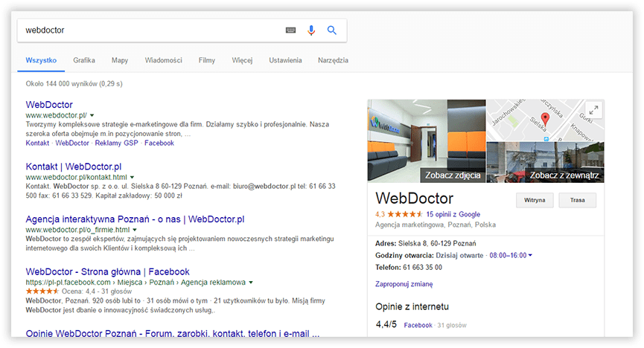Image resolution: width=644 pixels, height=348 pixels.
Task: Open Opinie WebDoctor Poznań forum result
Action: pyautogui.click(x=173, y=333)
